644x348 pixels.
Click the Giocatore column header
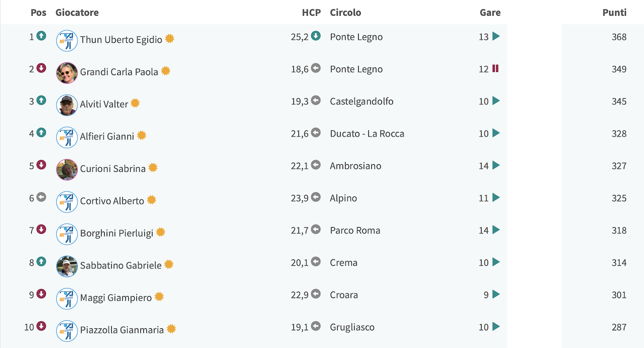(x=77, y=13)
